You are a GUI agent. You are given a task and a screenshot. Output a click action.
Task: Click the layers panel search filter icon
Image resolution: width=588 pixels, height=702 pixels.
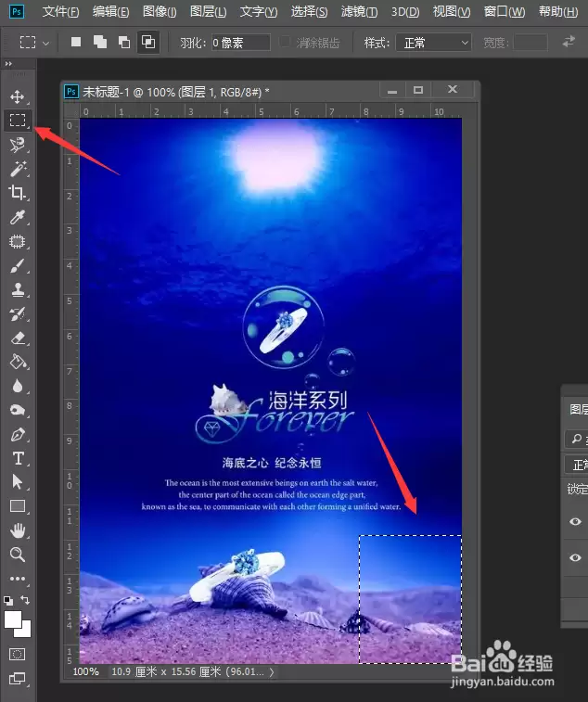pos(577,439)
